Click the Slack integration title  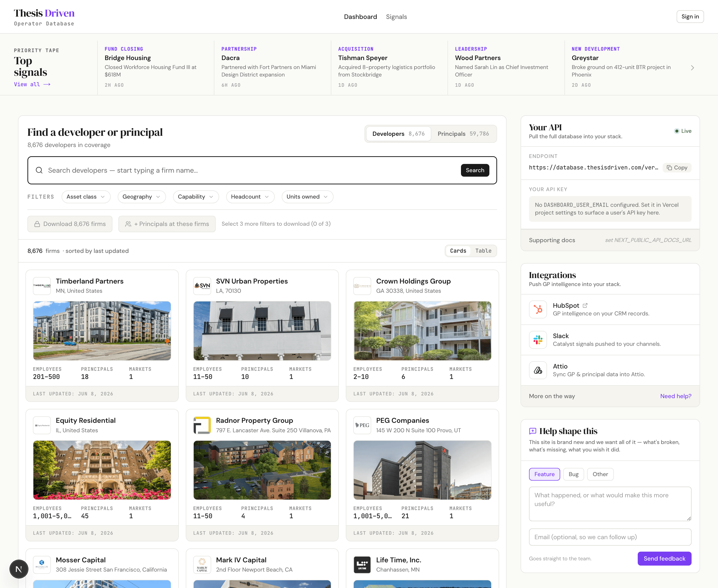(561, 336)
